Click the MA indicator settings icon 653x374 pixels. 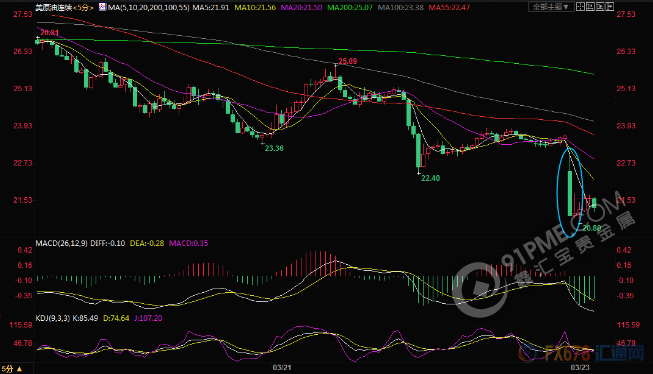pos(102,7)
